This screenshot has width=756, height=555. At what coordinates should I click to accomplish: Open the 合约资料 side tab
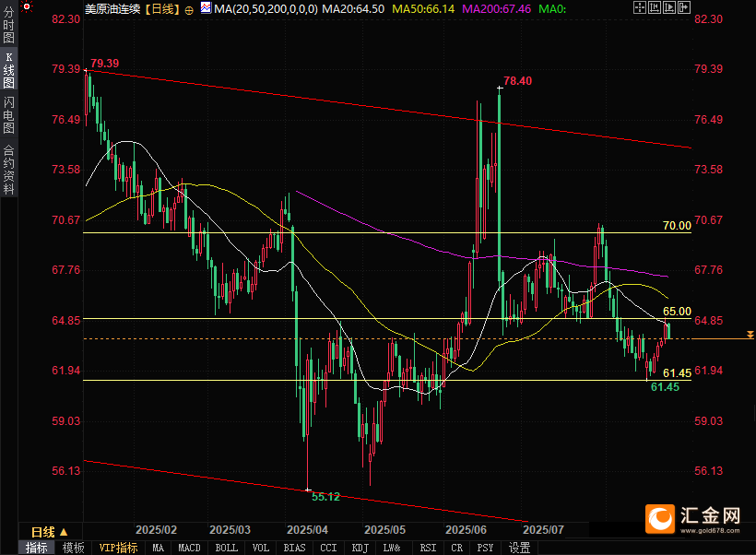point(8,170)
